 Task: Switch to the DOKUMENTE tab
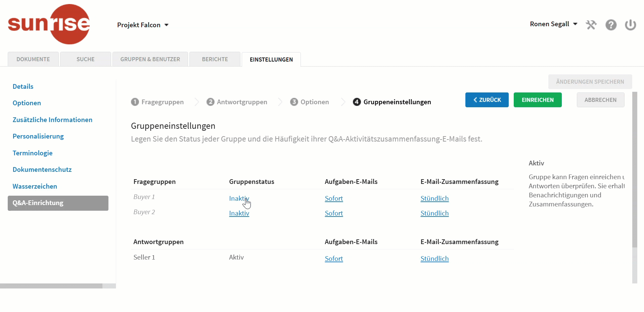click(x=33, y=59)
